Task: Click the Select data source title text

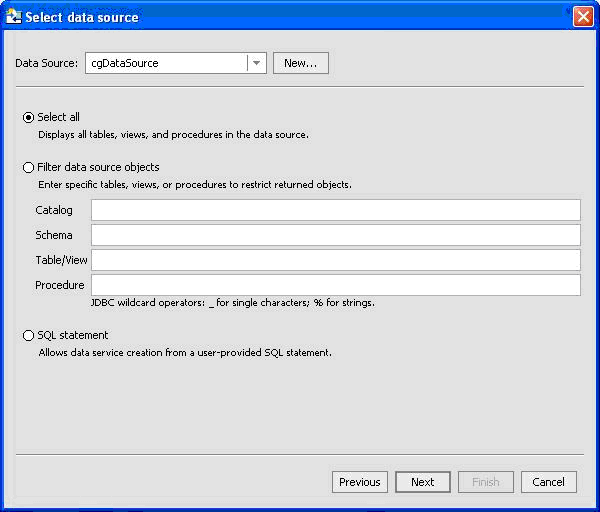Action: 82,18
